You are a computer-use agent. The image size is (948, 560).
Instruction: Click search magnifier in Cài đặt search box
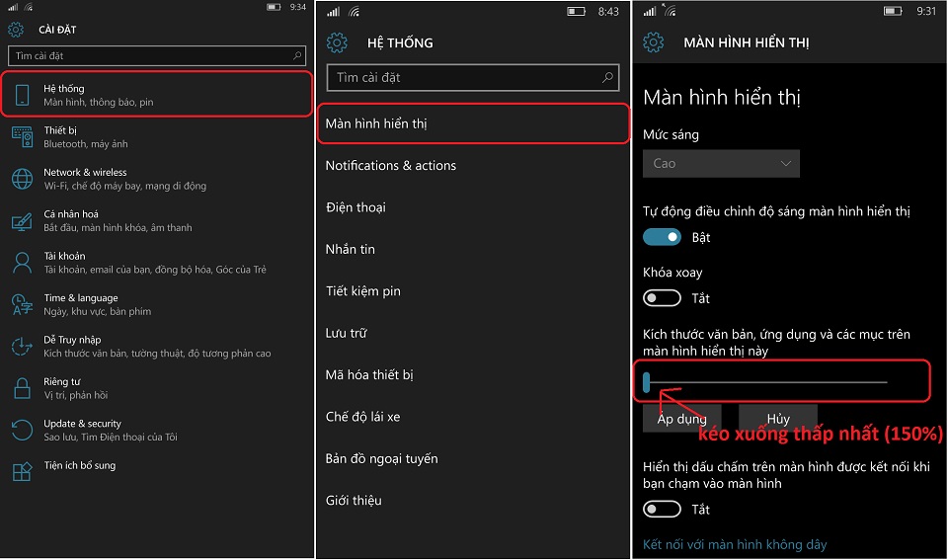297,55
